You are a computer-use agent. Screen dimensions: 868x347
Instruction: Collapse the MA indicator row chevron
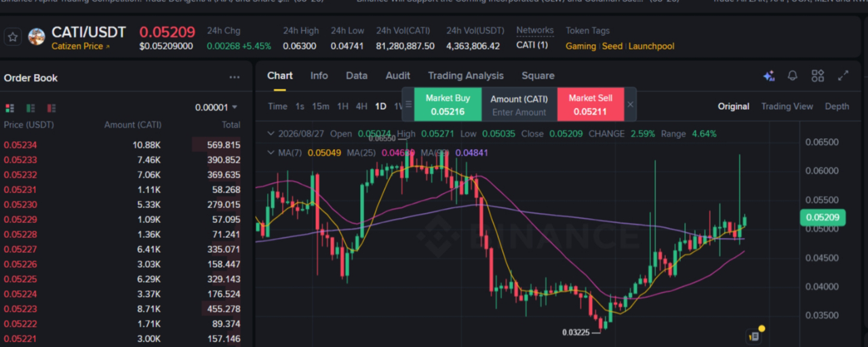click(271, 152)
